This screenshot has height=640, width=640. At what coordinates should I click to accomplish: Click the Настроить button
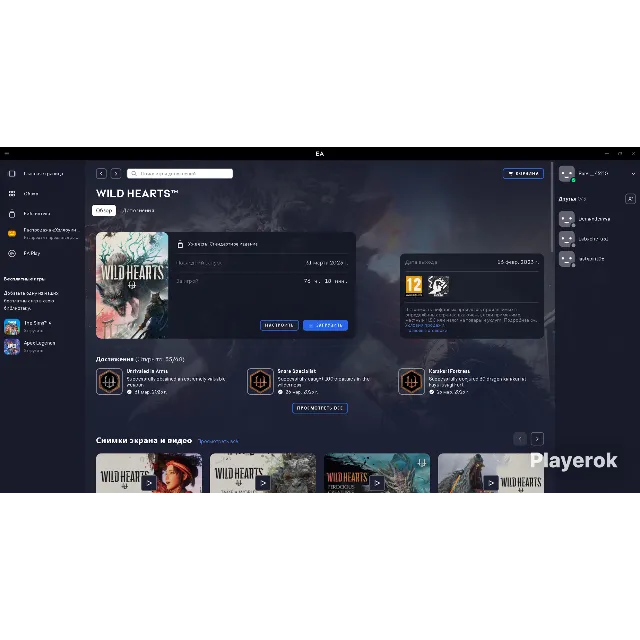click(279, 325)
